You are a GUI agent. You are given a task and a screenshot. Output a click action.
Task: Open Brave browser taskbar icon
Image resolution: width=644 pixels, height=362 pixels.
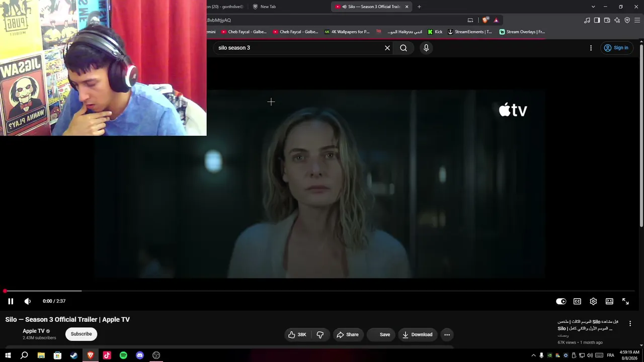[x=91, y=355]
